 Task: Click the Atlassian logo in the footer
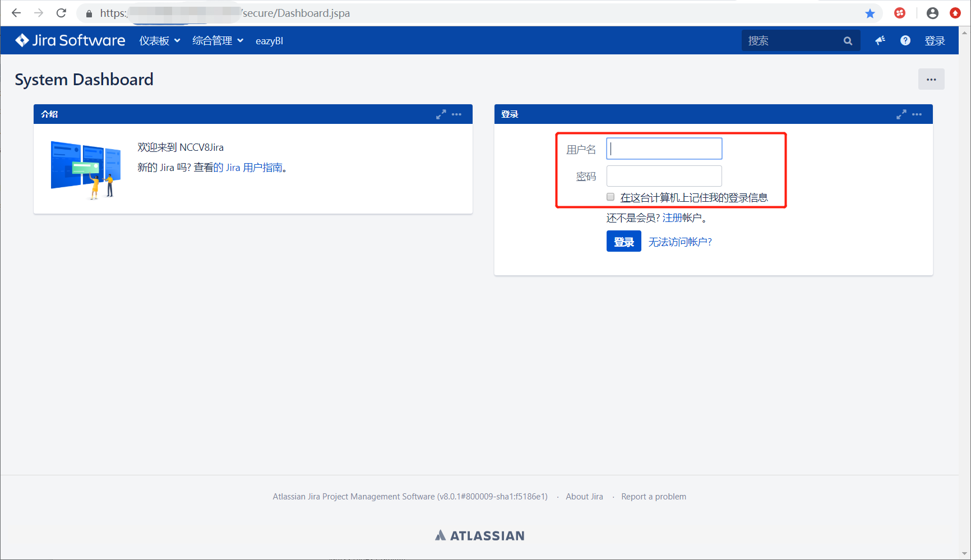tap(480, 535)
